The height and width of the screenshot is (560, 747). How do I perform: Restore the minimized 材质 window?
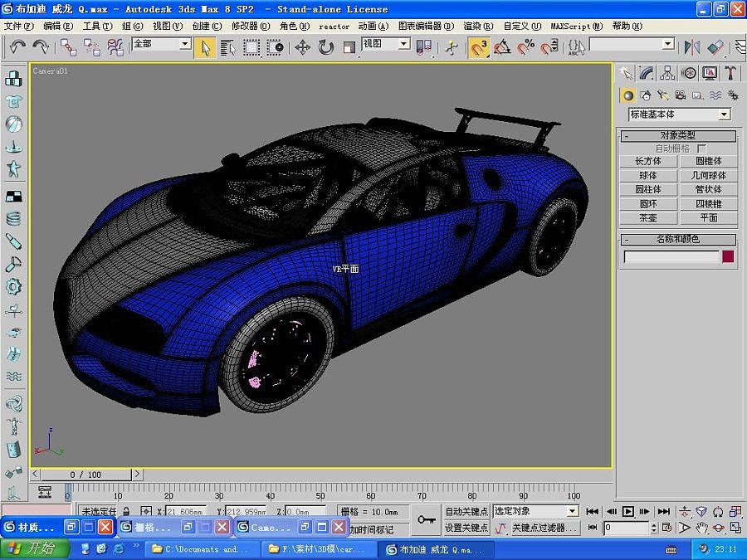click(x=72, y=527)
